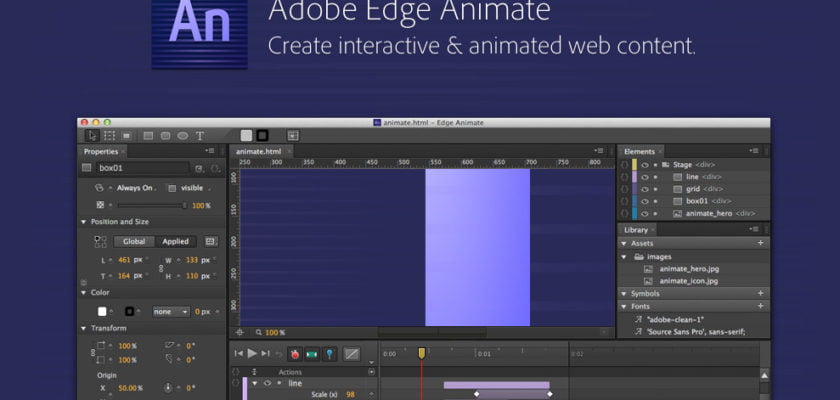Select the Text tool
The width and height of the screenshot is (840, 400).
(200, 135)
